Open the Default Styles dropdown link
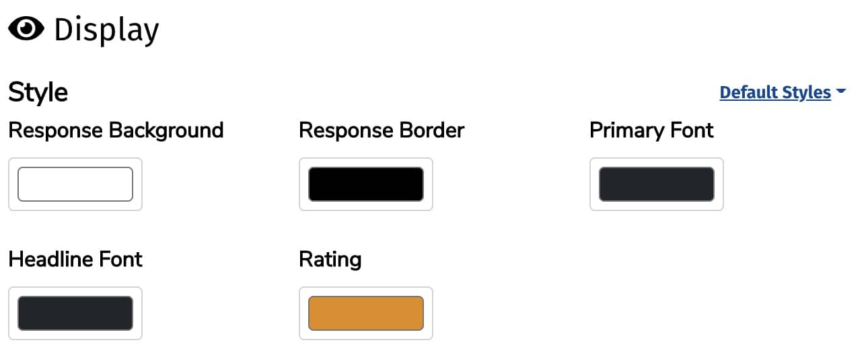The width and height of the screenshot is (868, 355). [x=775, y=92]
